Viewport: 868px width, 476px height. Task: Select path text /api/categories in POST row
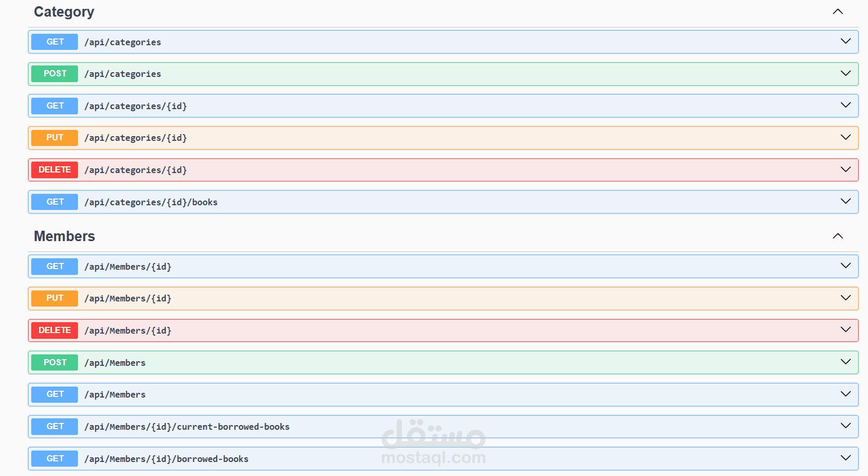coord(123,74)
